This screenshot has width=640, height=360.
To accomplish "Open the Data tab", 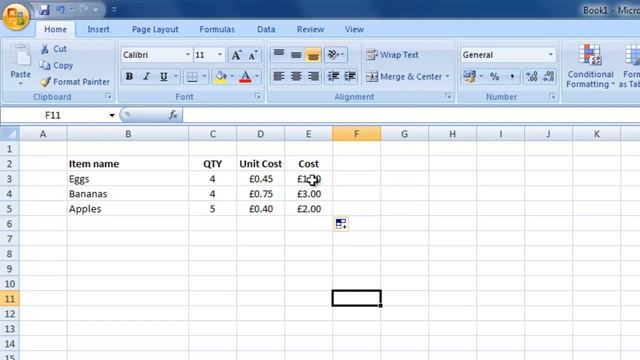I will 266,29.
